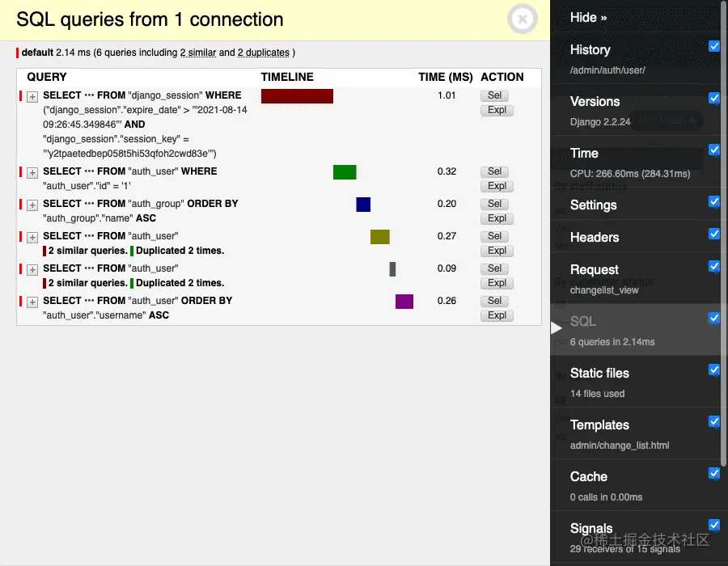728x566 pixels.
Task: Open the Settings panel
Action: tap(594, 205)
